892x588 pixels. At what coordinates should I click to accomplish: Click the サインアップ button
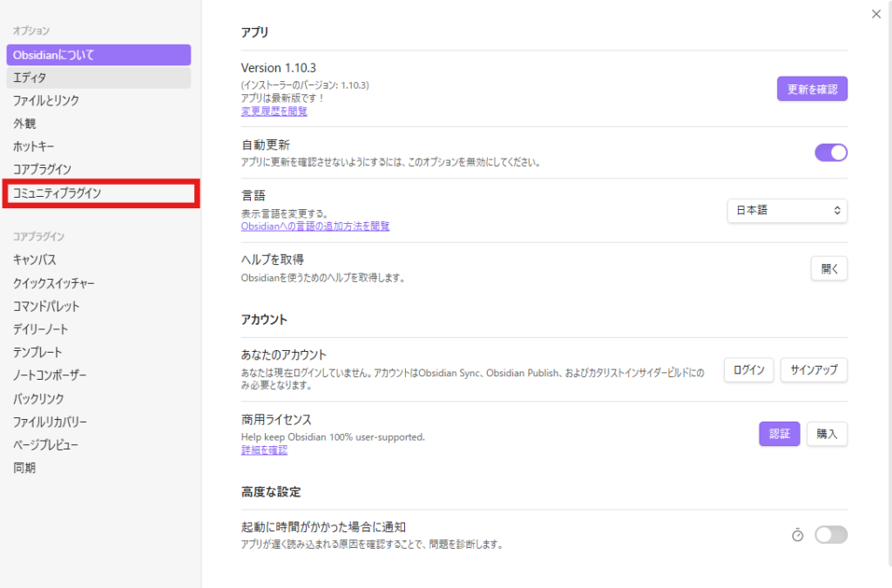(814, 370)
